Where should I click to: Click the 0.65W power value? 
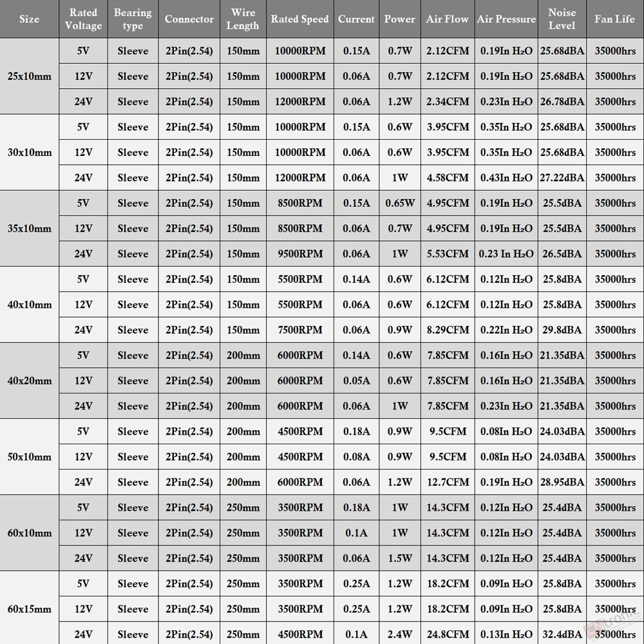tap(400, 203)
